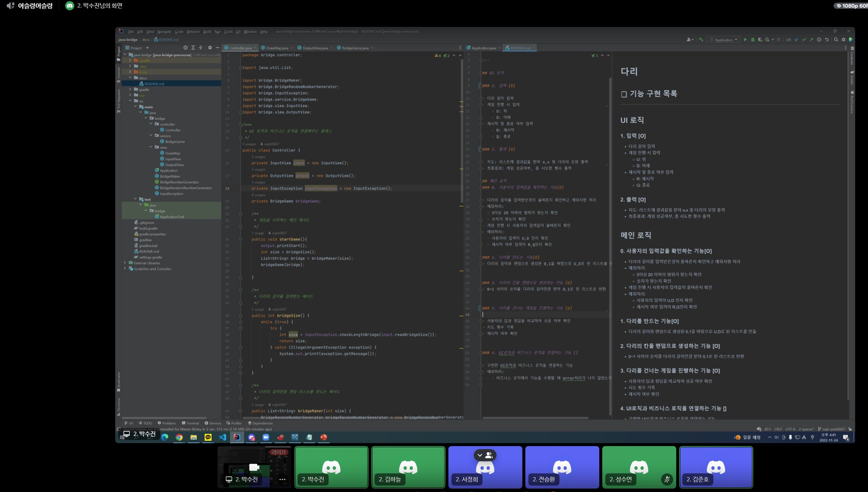Open Search Everywhere with the magnifier icon
The height and width of the screenshot is (492, 868).
(836, 39)
